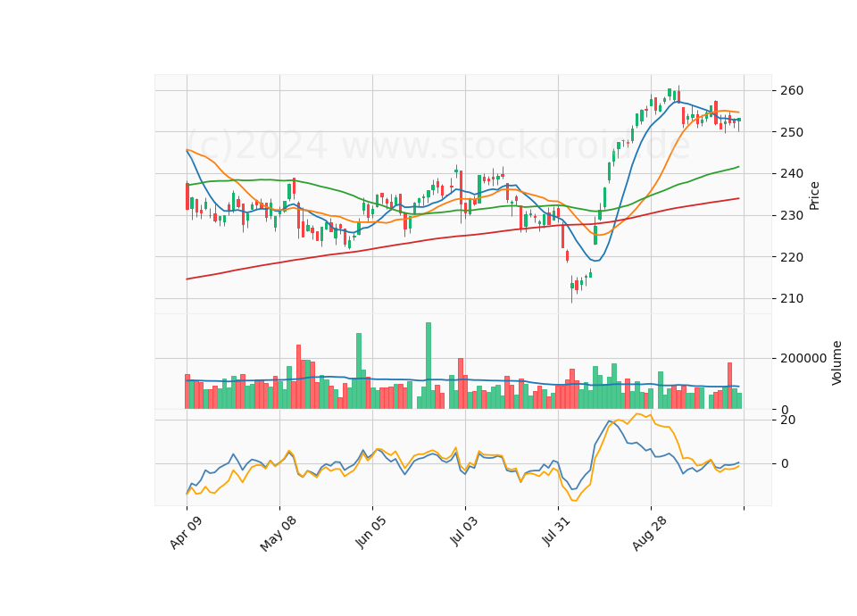
Task: Click the 20 tick on the oscillator axis
Action: (788, 420)
